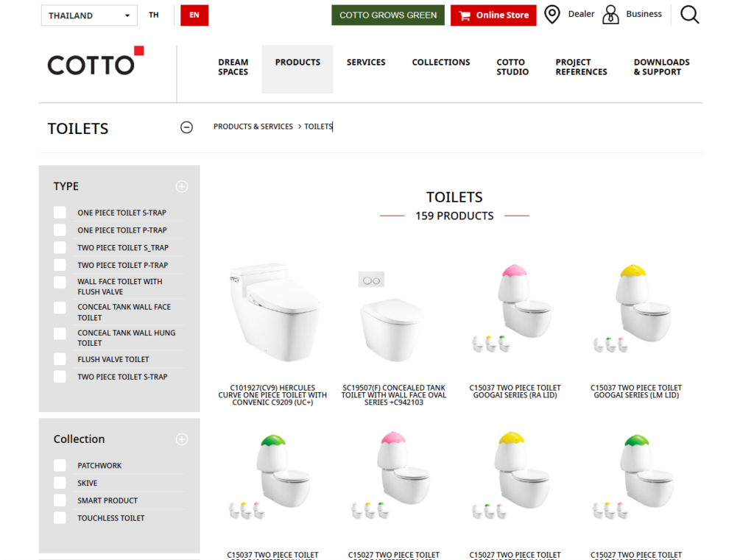754x560 pixels.
Task: Tick the Concealed Tank Wall Hung Toilet checkbox
Action: click(x=60, y=334)
